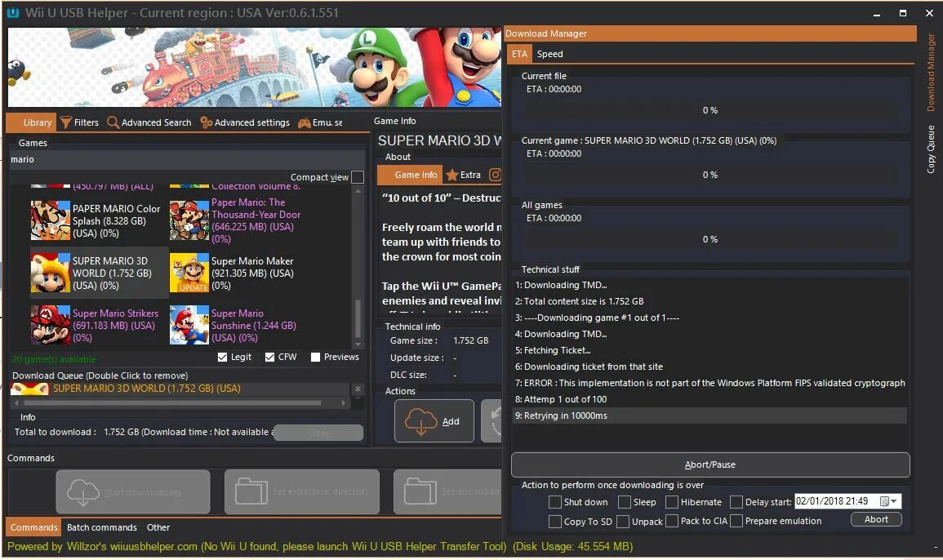Viewport: 943px width, 560px height.
Task: Select Super Mario Strikers thumbnail
Action: [51, 325]
